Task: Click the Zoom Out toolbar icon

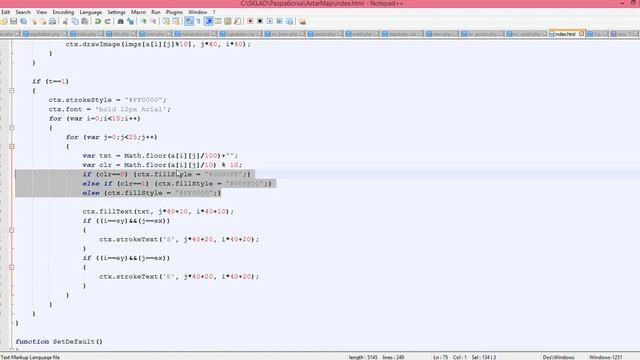Action: [153, 21]
